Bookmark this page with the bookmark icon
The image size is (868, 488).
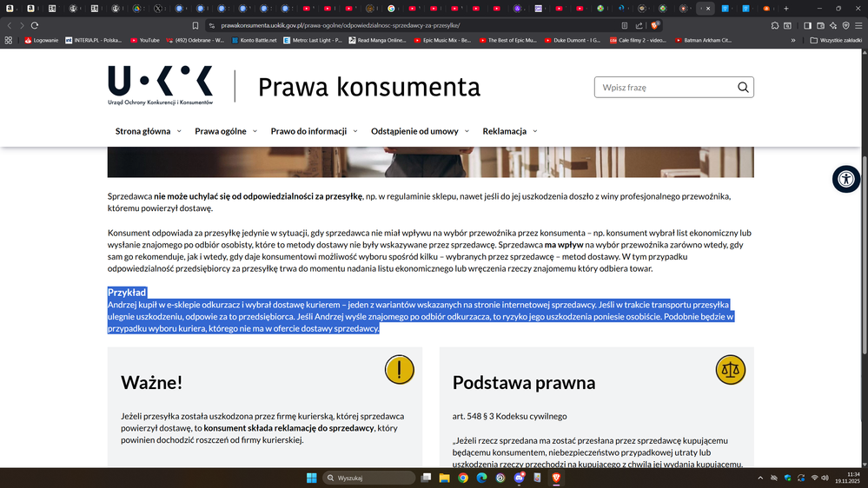195,25
